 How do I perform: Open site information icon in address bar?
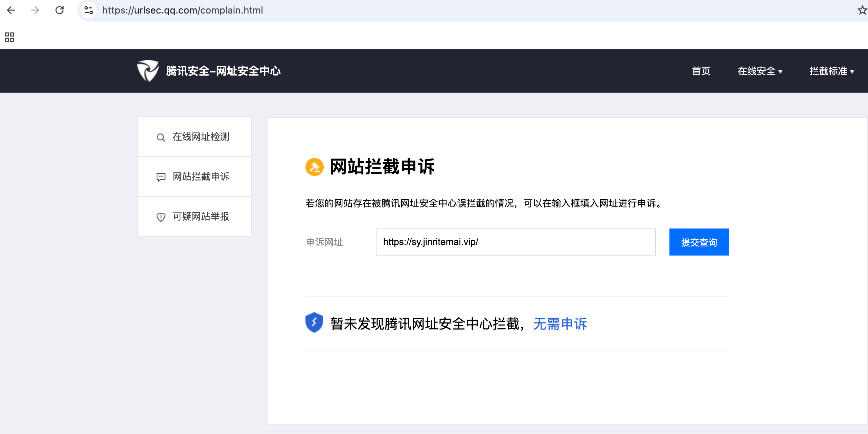click(x=89, y=10)
